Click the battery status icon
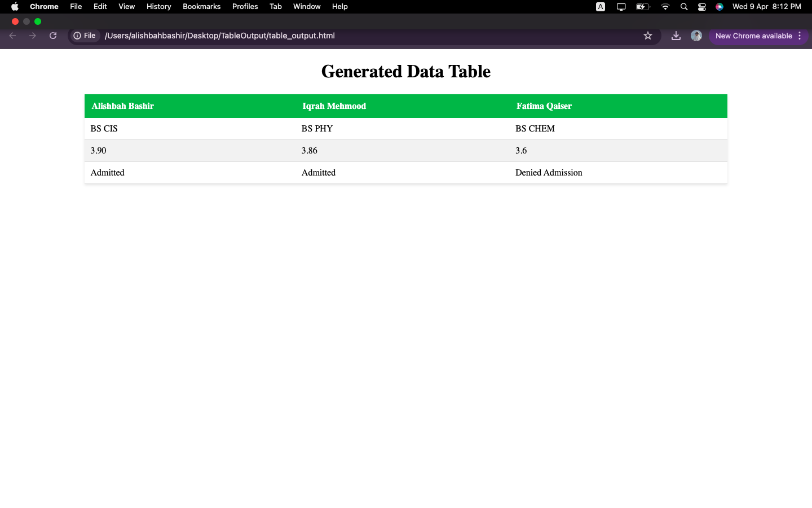Image resolution: width=812 pixels, height=508 pixels. 643,7
